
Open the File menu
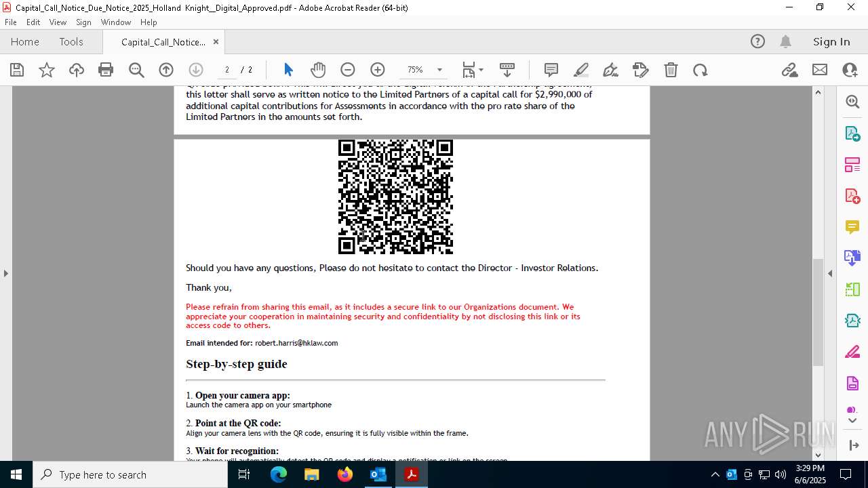click(11, 22)
